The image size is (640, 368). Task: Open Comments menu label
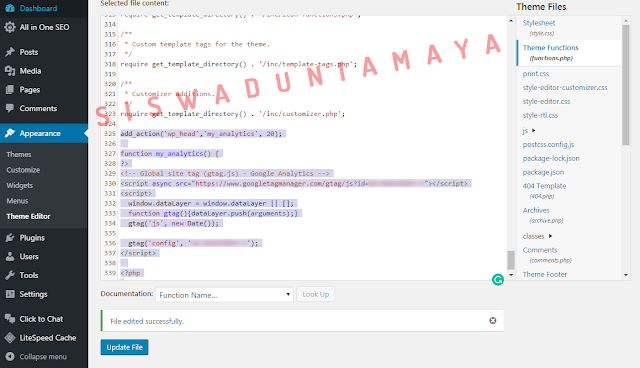(x=38, y=109)
